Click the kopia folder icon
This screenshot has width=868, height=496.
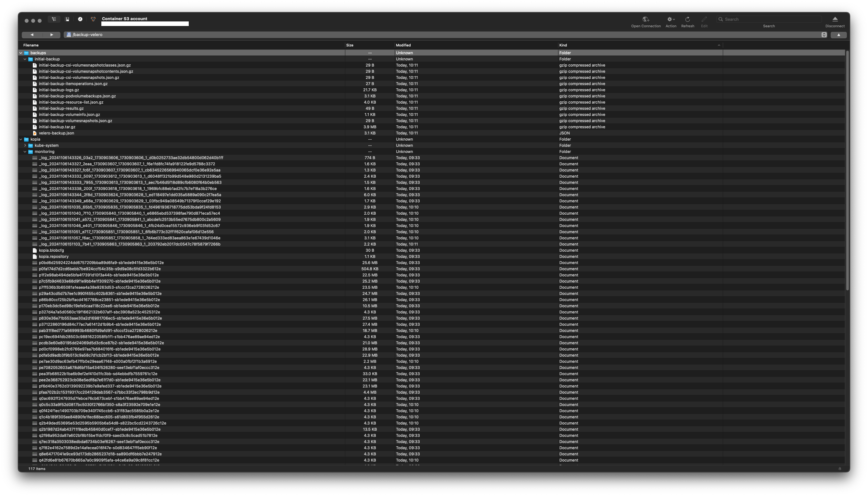pos(27,139)
